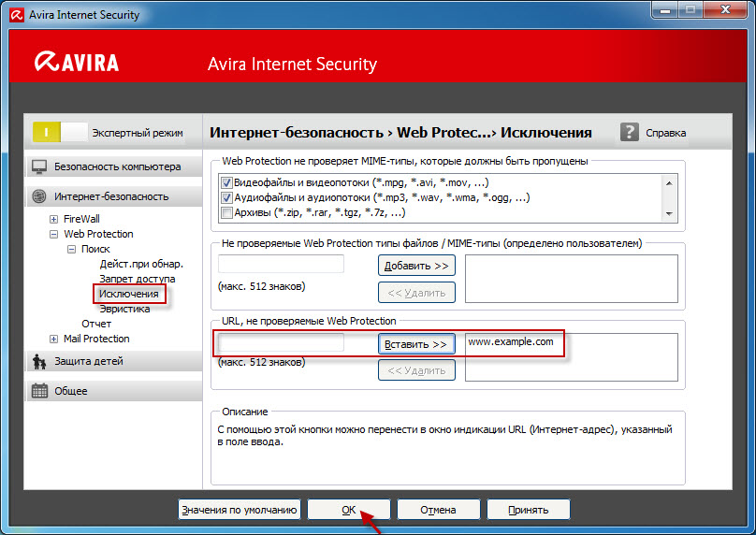Click the Вставить >> button

tap(416, 344)
